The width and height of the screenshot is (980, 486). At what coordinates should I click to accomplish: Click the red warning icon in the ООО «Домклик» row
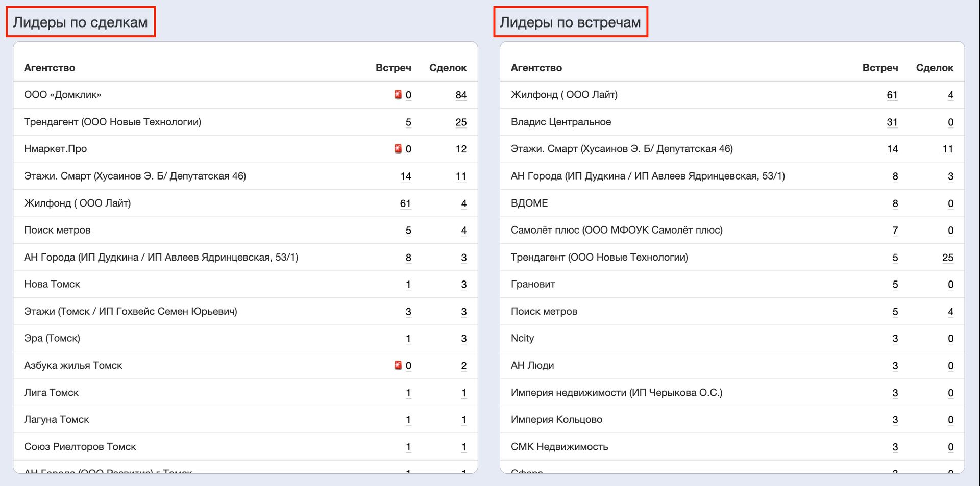[398, 95]
